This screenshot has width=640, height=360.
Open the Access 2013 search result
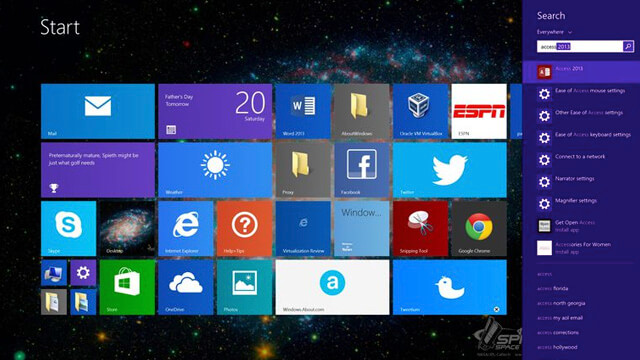coord(581,72)
